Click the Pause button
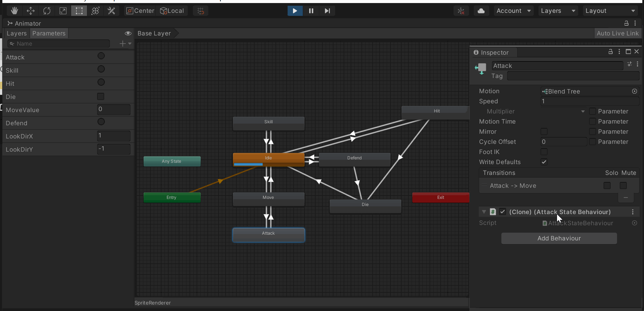Viewport: 644px width, 311px height. (311, 11)
